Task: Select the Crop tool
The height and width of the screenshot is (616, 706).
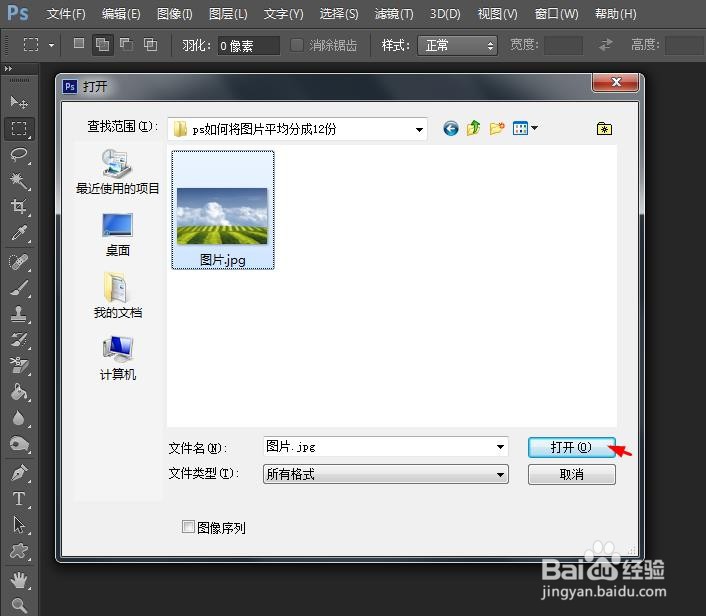Action: (18, 207)
